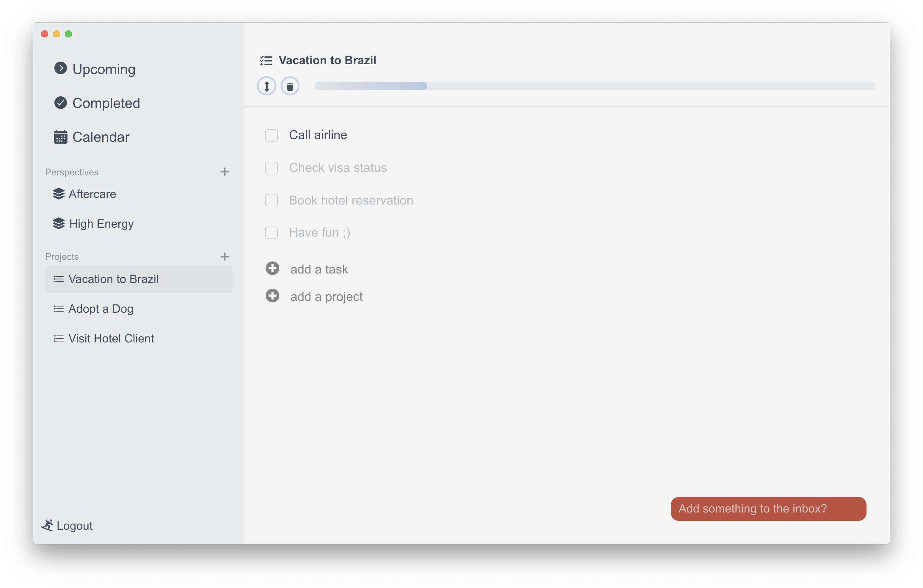
Task: Click the logout runner icon
Action: point(48,526)
